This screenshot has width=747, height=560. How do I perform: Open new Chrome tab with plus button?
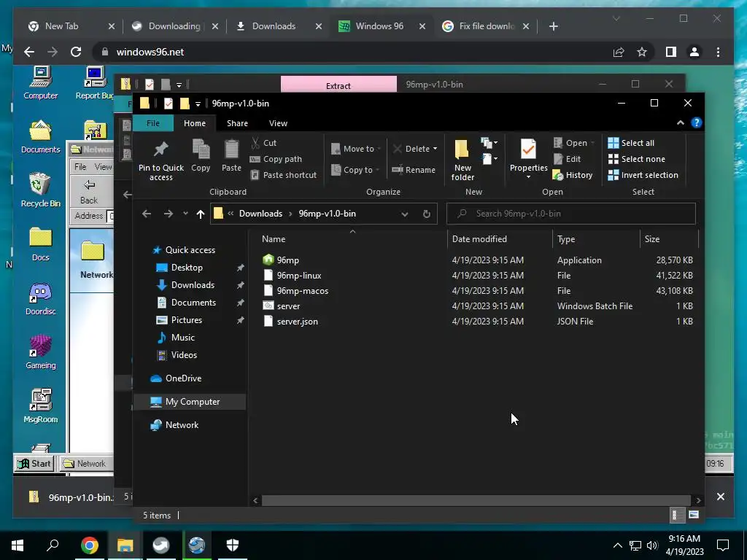click(x=553, y=26)
